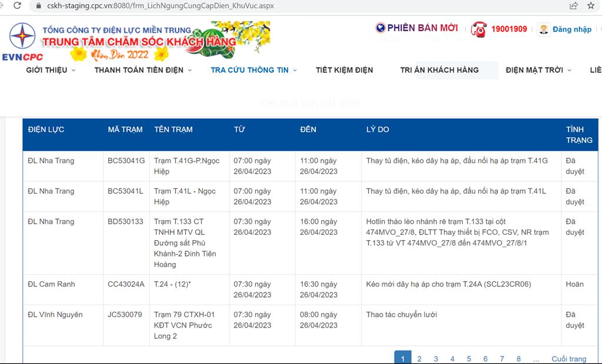
Task: Click the user avatar icon beside Đăng nhập
Action: tap(544, 29)
